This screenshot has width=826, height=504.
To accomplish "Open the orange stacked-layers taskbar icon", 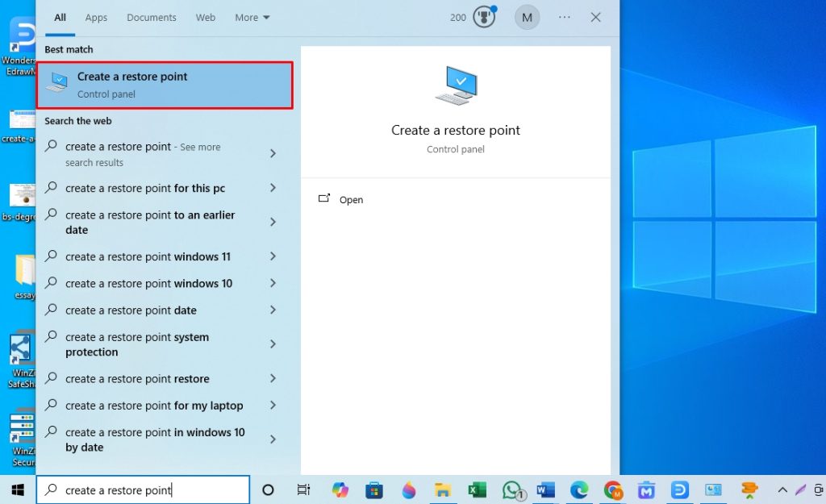I will (749, 490).
